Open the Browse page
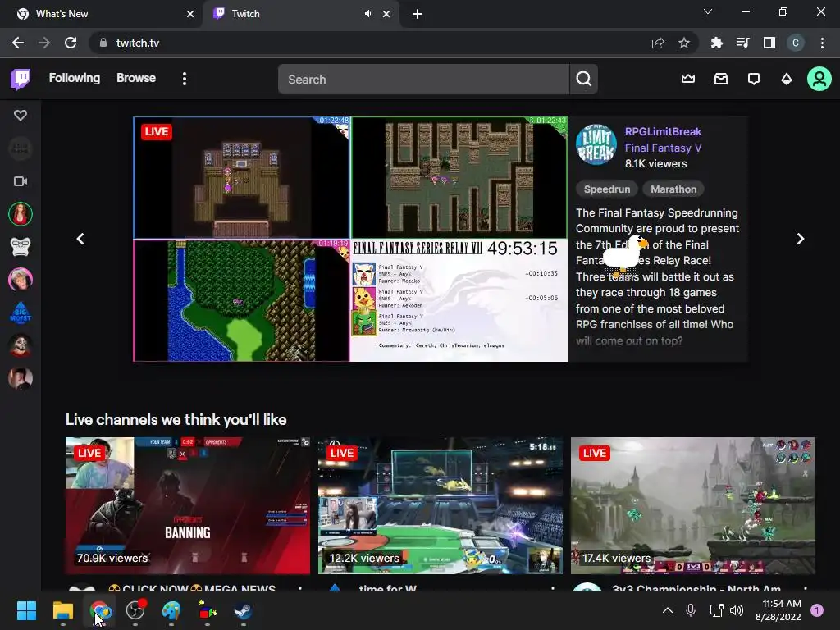840x630 pixels. point(136,78)
